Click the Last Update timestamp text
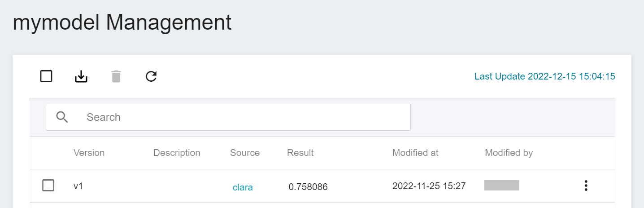Screen dimensions: 644x208 click(x=544, y=76)
